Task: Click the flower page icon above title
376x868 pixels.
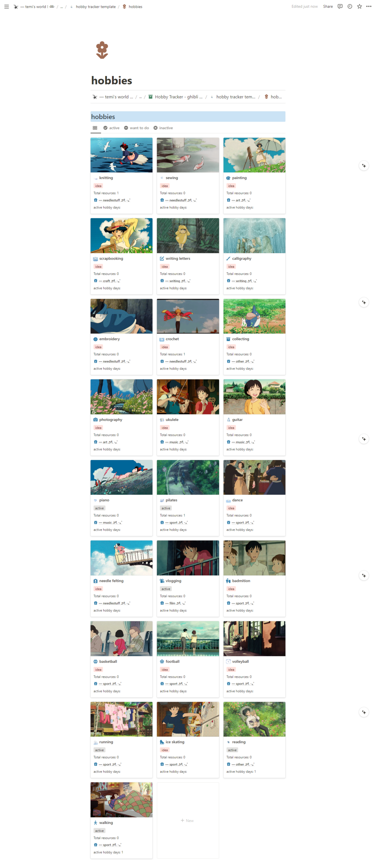Action: pyautogui.click(x=102, y=50)
